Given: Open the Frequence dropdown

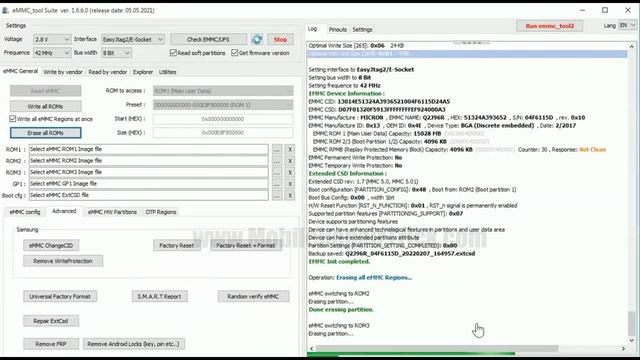Looking at the screenshot, I should (x=52, y=53).
